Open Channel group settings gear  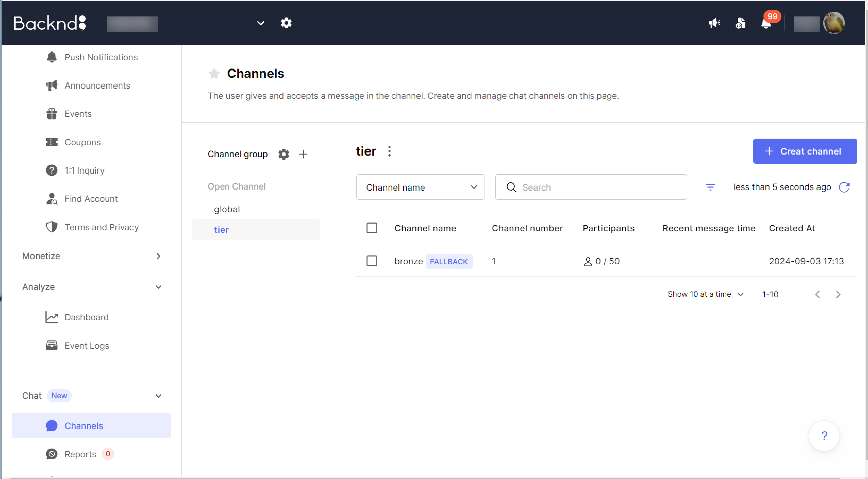[283, 154]
